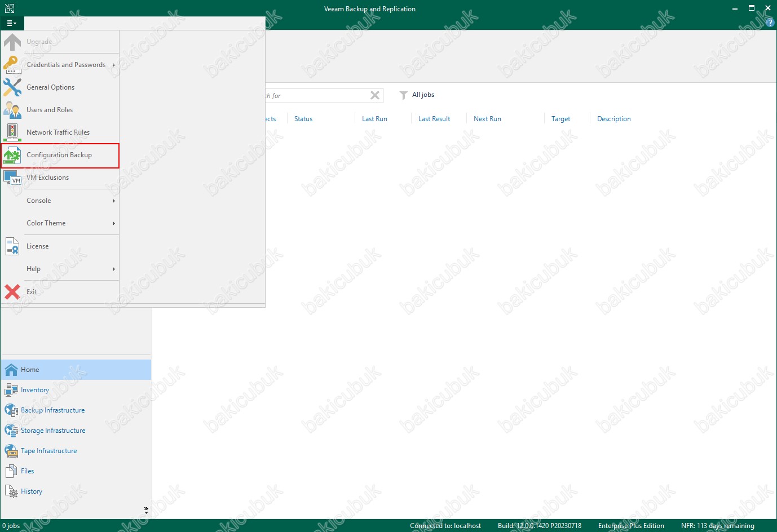Screen dimensions: 777x532
Task: Sort by Last Result column header
Action: pyautogui.click(x=434, y=119)
